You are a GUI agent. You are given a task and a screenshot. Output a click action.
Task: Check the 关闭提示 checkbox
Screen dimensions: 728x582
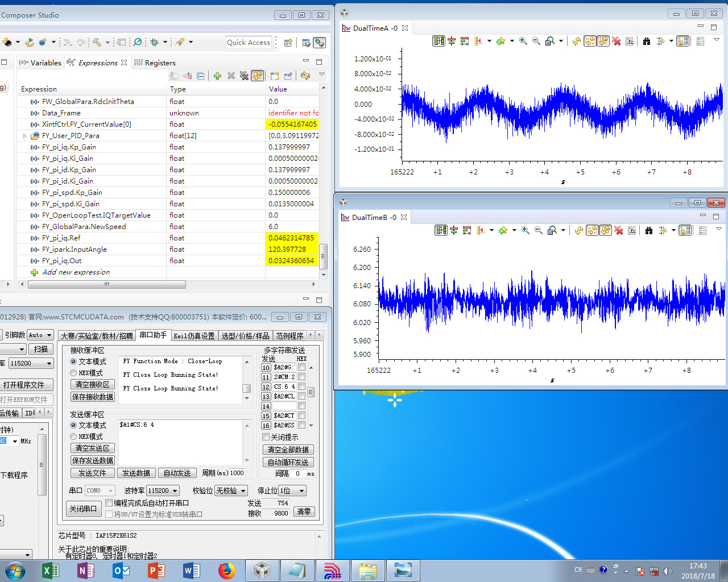266,437
